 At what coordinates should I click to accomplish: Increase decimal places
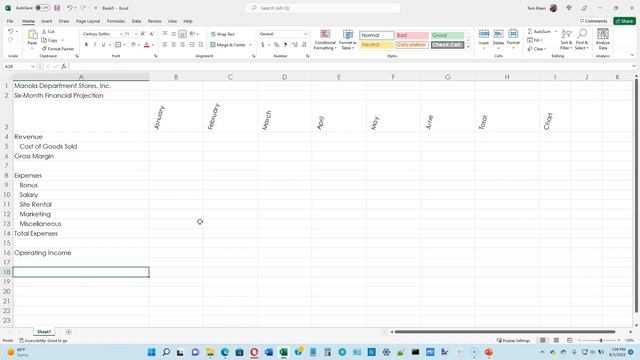click(x=294, y=44)
